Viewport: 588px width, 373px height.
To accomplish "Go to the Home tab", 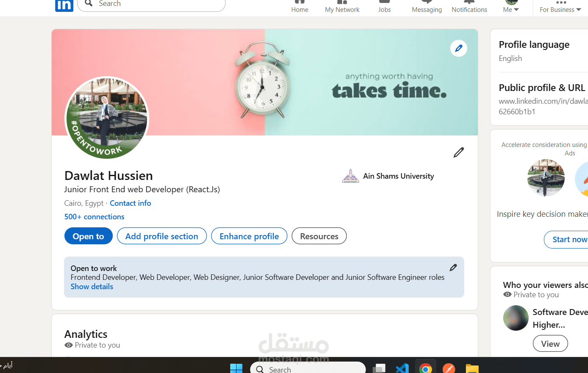I will 300,7.
